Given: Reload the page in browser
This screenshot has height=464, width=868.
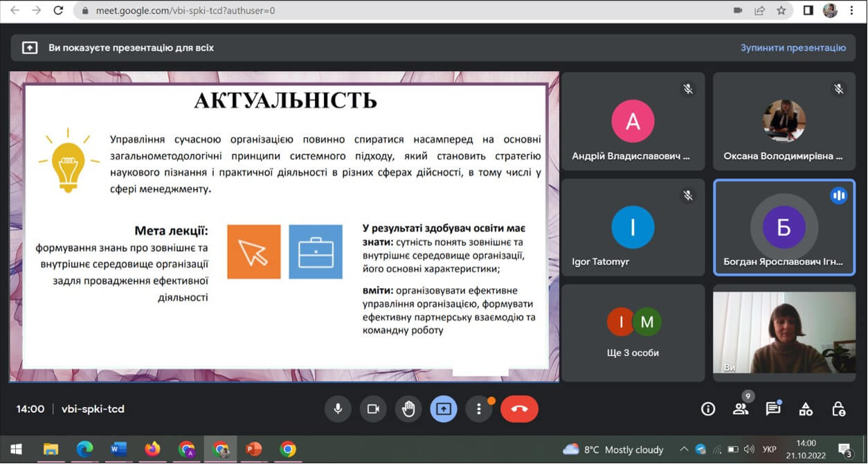Looking at the screenshot, I should [58, 11].
